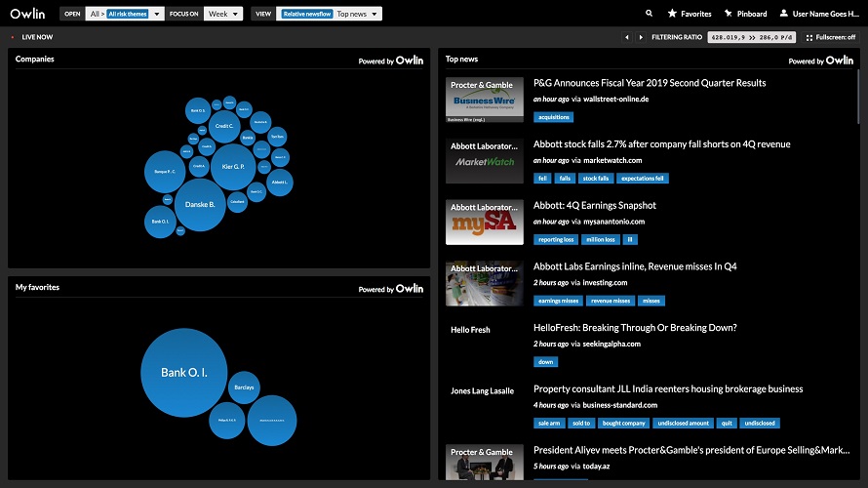Image resolution: width=868 pixels, height=488 pixels.
Task: Select Bank O. I. bubble in My favorites
Action: pos(183,373)
